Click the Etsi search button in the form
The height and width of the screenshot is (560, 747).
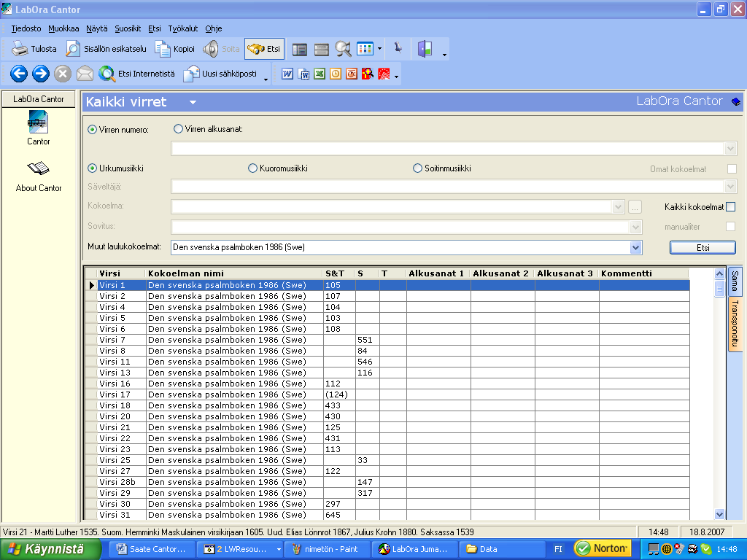703,248
